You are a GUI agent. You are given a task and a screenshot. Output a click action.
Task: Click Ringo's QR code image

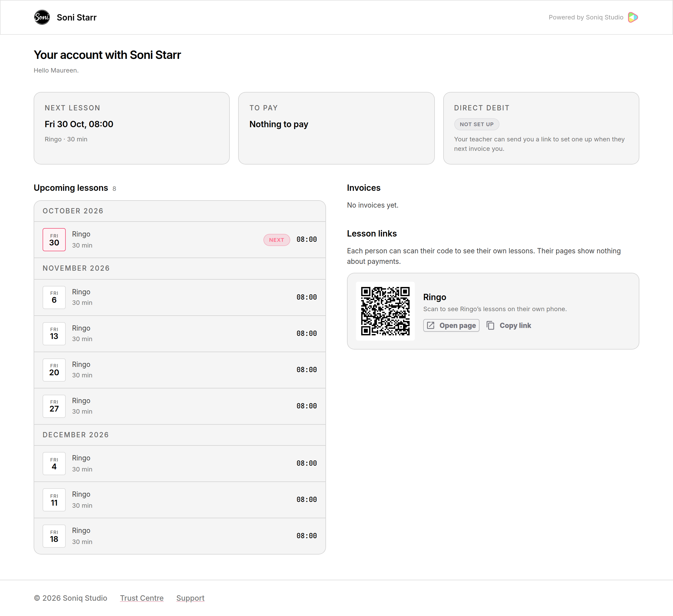(385, 311)
